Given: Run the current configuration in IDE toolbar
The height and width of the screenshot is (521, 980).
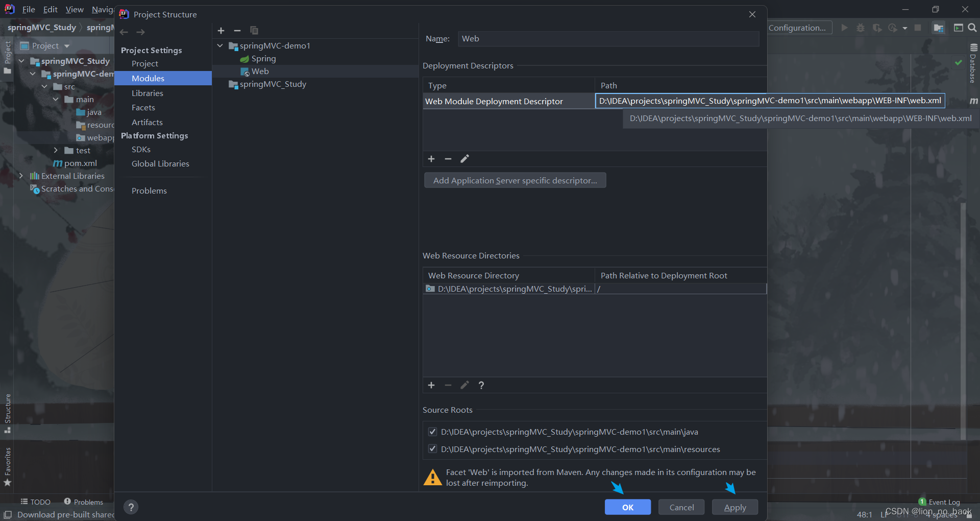Looking at the screenshot, I should click(845, 28).
